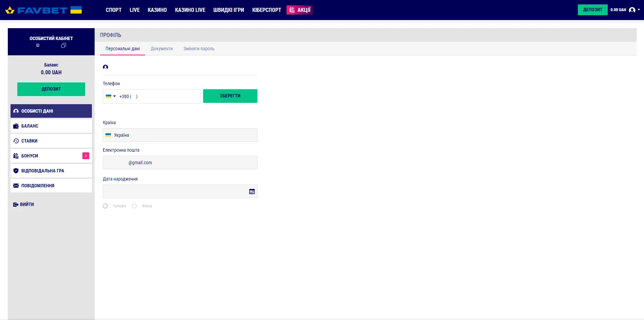Open the Акції promotions button
Image resolution: width=644 pixels, height=320 pixels.
[x=300, y=10]
